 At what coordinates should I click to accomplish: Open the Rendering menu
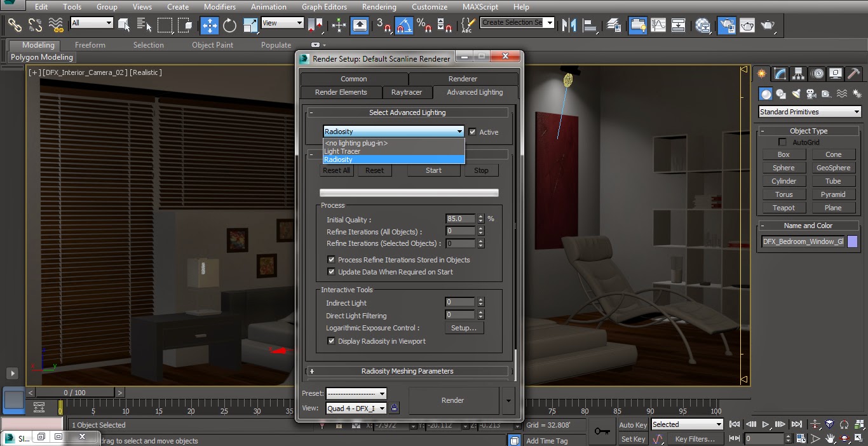[x=379, y=7]
